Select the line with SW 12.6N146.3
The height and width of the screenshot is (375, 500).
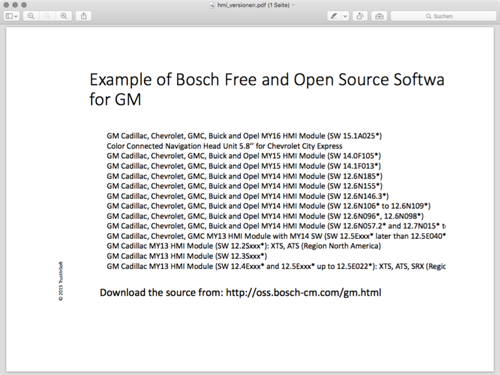(x=248, y=196)
